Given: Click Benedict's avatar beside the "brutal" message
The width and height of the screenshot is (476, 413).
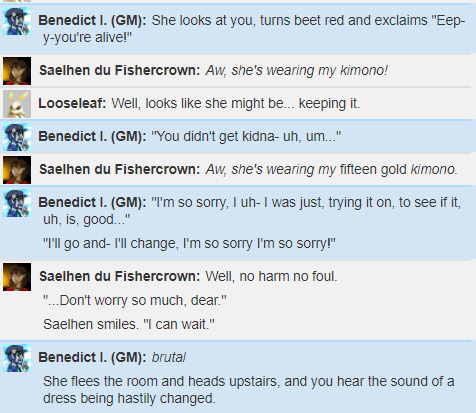Looking at the screenshot, I should pos(17,358).
